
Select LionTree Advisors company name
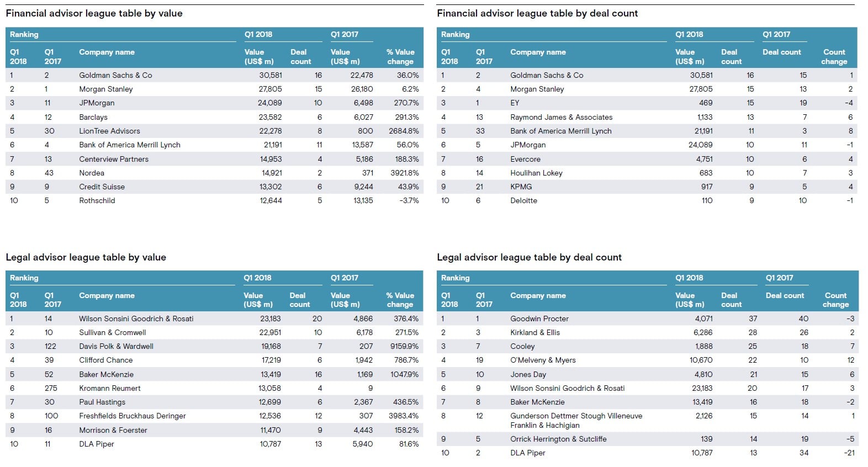(109, 131)
